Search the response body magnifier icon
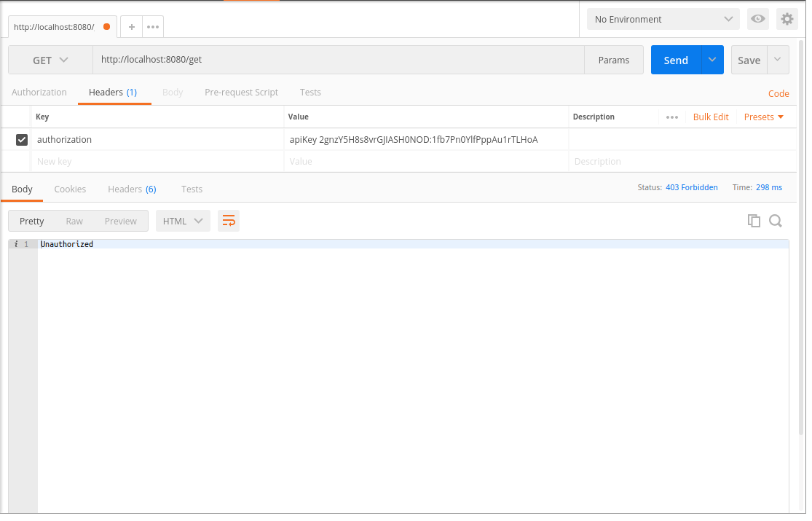Viewport: 812px width, 521px height. point(776,221)
